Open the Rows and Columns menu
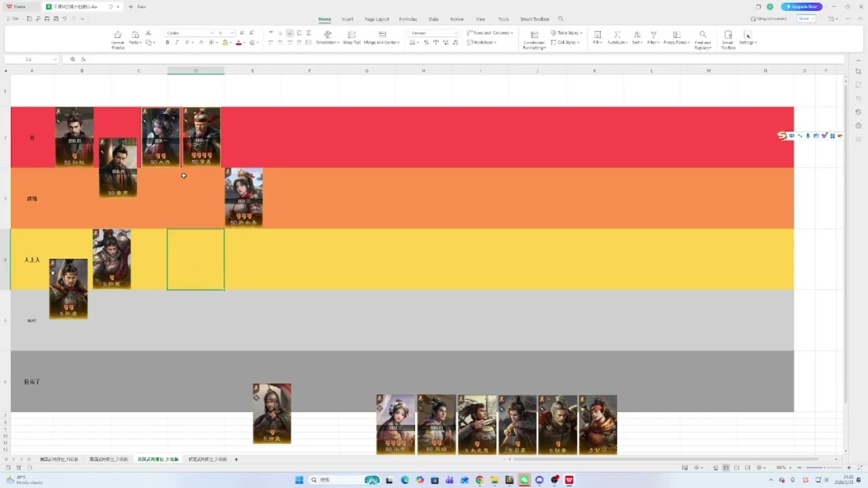 pos(489,33)
